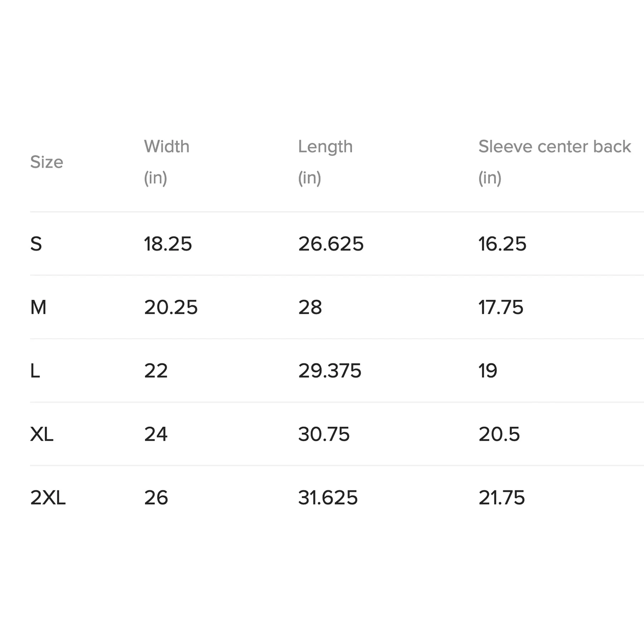Viewport: 644px width, 644px height.
Task: Click the Size column header
Action: coord(47,162)
